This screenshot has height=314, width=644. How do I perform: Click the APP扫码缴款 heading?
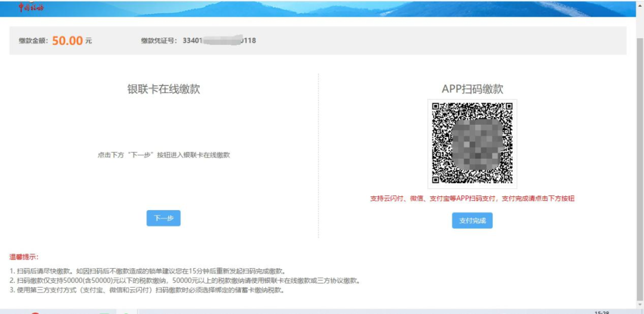pos(472,89)
